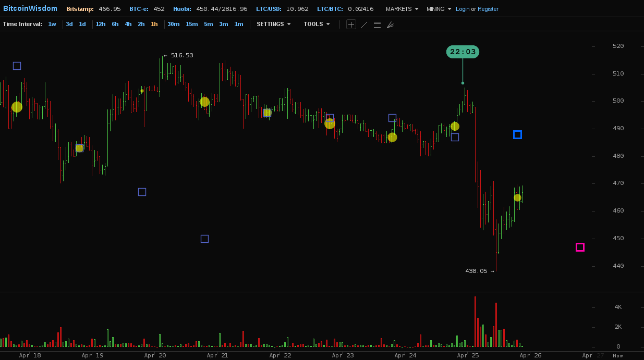The width and height of the screenshot is (644, 360).
Task: Click the tallest red volume bar
Action: pyautogui.click(x=475, y=322)
